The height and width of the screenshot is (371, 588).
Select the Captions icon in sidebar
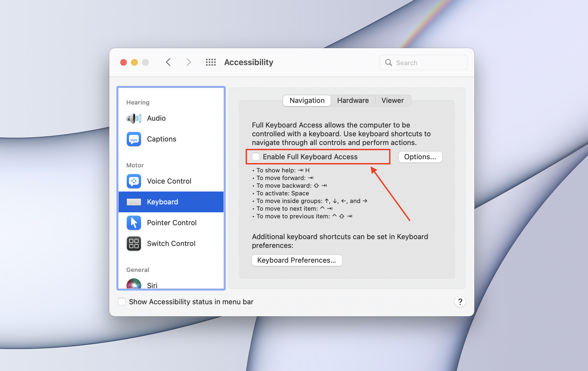[134, 139]
